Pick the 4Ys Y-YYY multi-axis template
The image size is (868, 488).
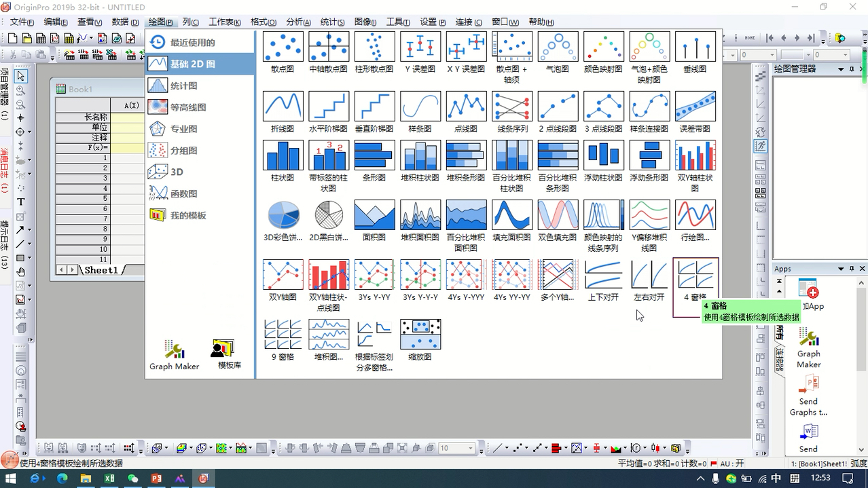466,280
